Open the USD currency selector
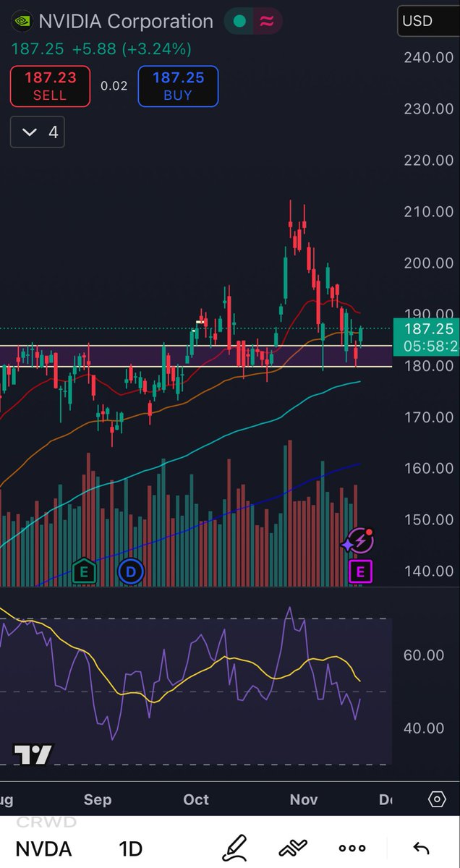 point(428,21)
